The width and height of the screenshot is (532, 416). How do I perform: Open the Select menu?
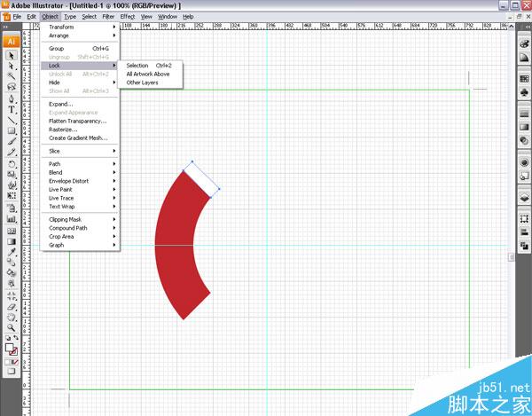point(90,16)
